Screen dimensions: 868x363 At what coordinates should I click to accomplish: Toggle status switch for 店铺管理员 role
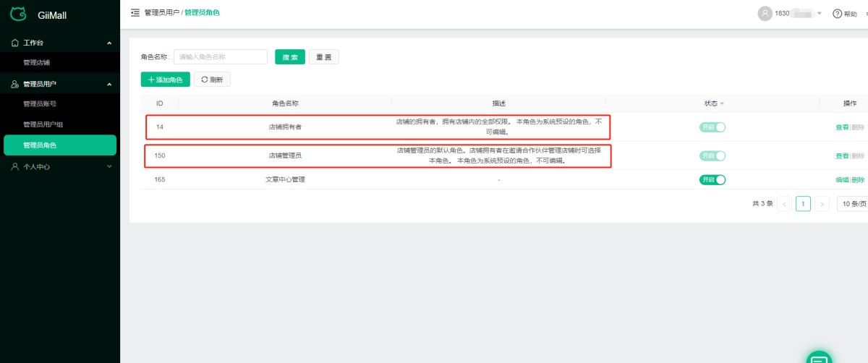point(712,155)
